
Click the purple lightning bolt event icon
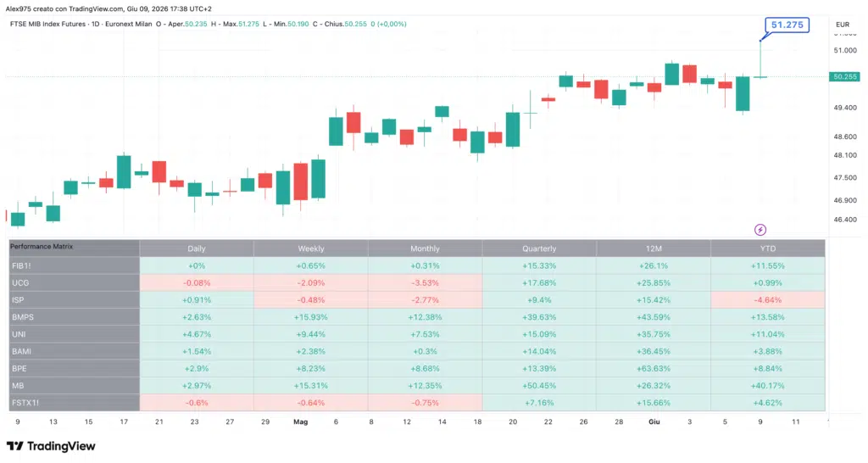[760, 229]
